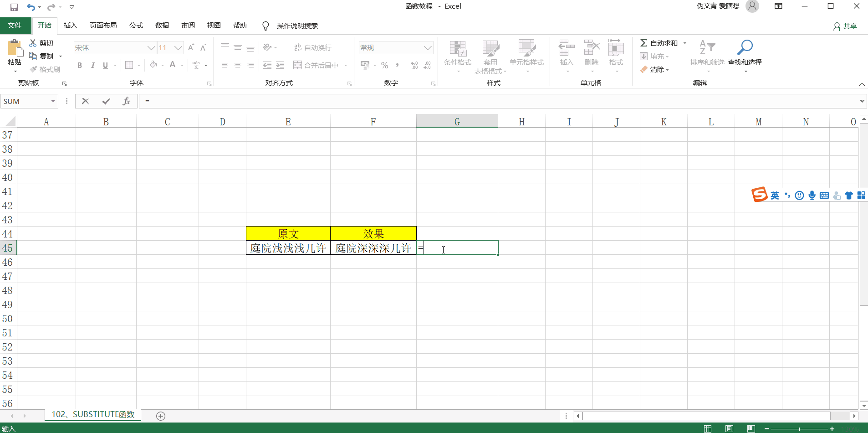868x433 pixels.
Task: Click Format as Table (套用表格格式) icon
Action: pyautogui.click(x=490, y=48)
